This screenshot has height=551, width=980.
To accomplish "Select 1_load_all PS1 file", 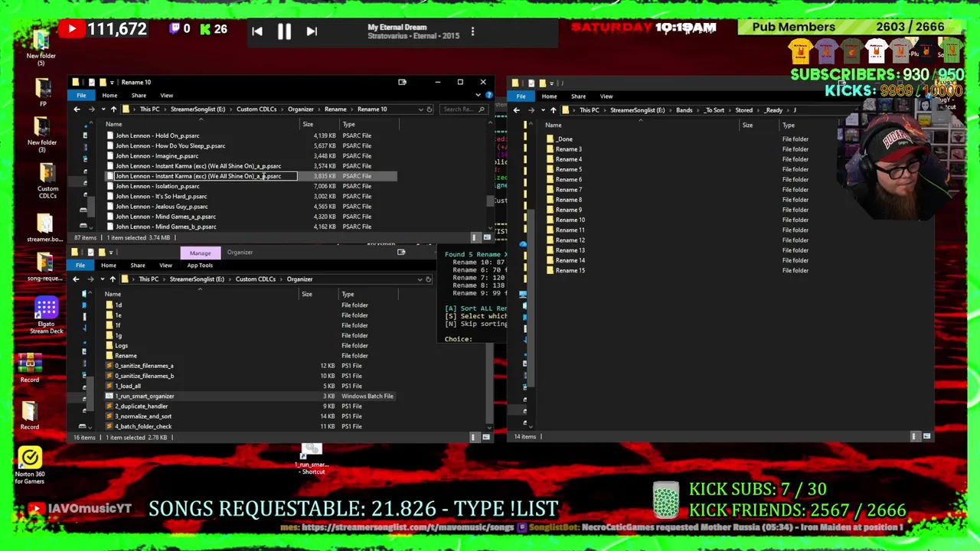I will click(x=128, y=386).
